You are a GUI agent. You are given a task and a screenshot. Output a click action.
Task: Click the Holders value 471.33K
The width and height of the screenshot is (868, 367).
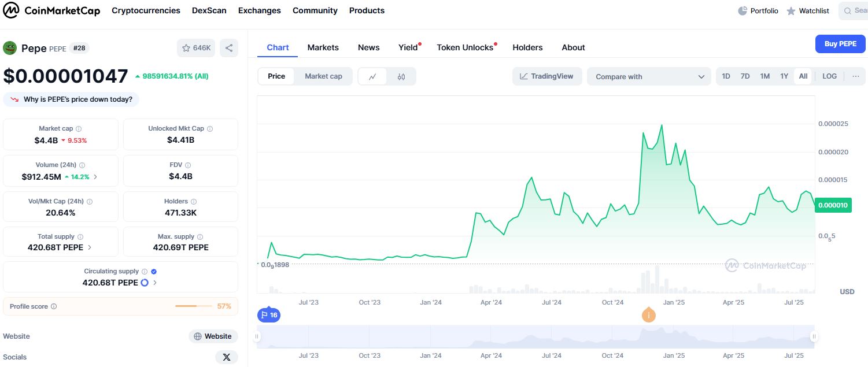pyautogui.click(x=180, y=213)
